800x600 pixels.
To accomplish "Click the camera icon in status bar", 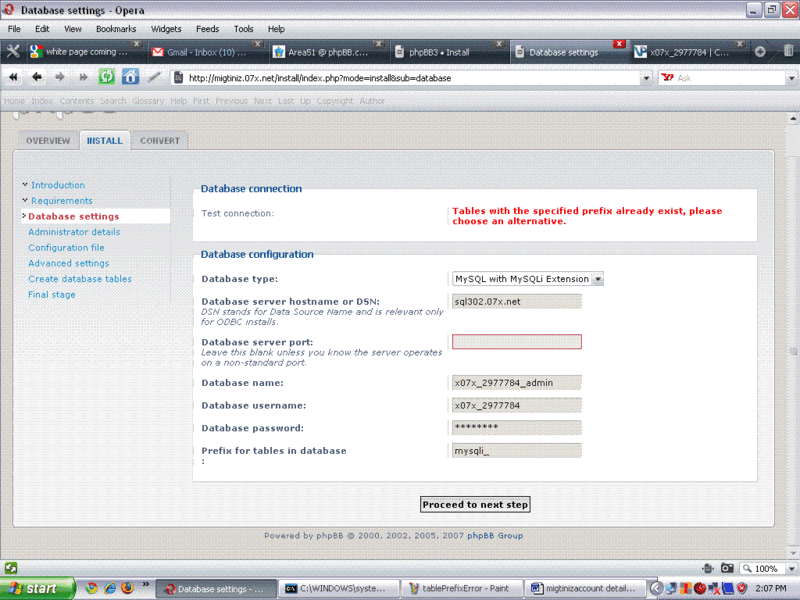I will click(x=727, y=568).
